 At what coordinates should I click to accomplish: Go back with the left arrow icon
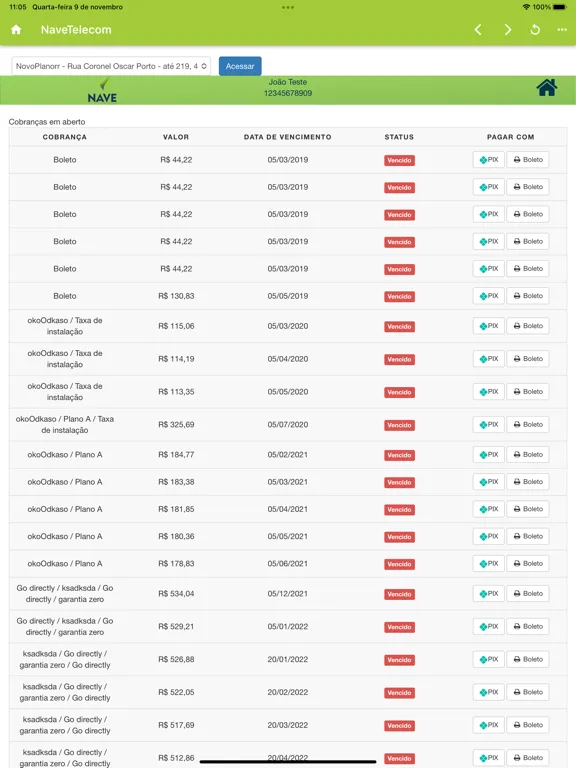pyautogui.click(x=478, y=30)
